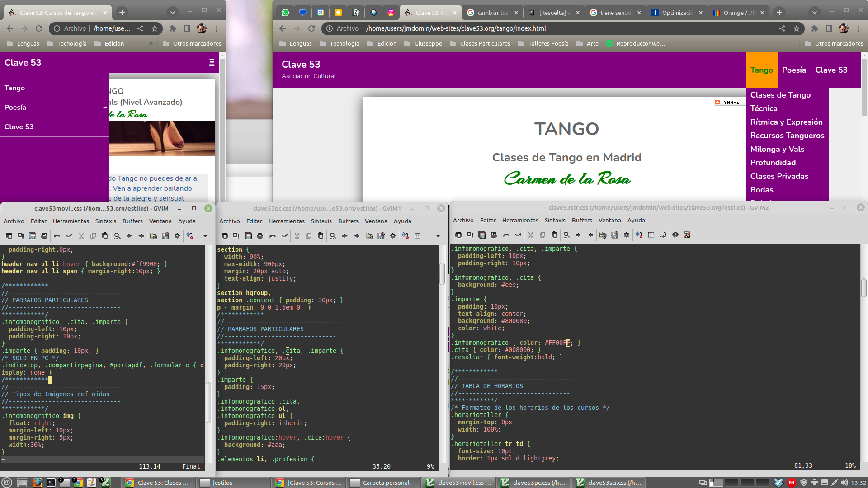Click Print icon in clave53movil.css GVIM toolbar

point(44,236)
